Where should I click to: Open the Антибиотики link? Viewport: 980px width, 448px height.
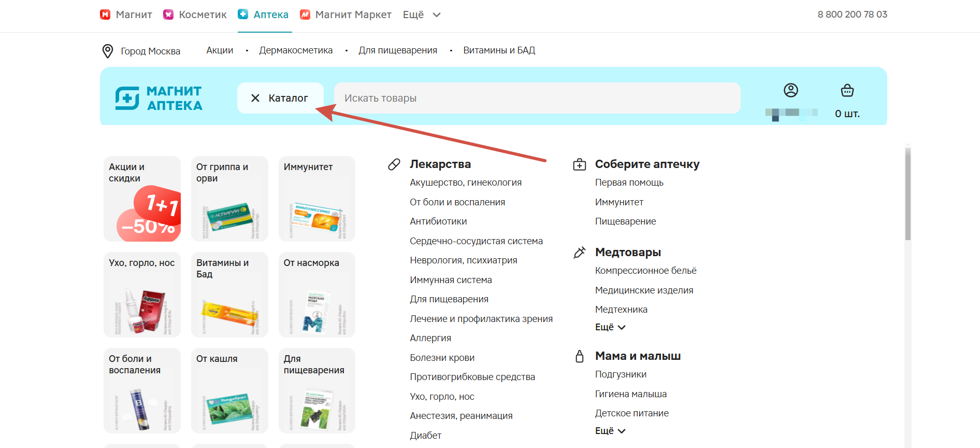(438, 221)
